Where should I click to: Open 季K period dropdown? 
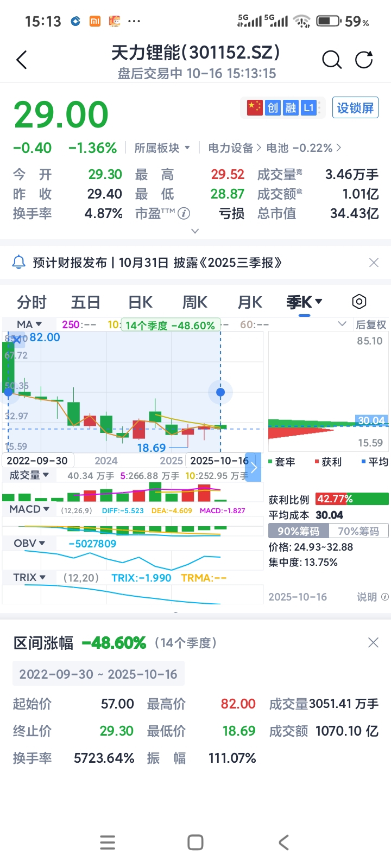(x=304, y=302)
